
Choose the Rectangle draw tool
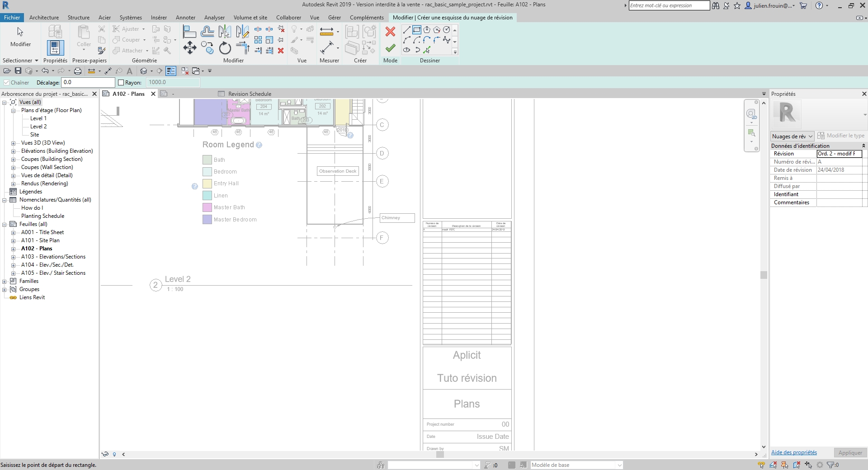point(417,30)
